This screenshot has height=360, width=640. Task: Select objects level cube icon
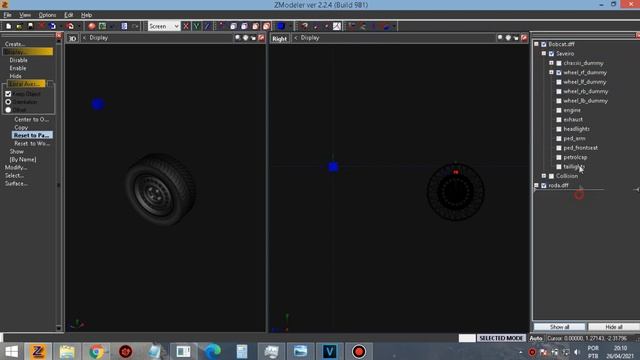click(266, 26)
